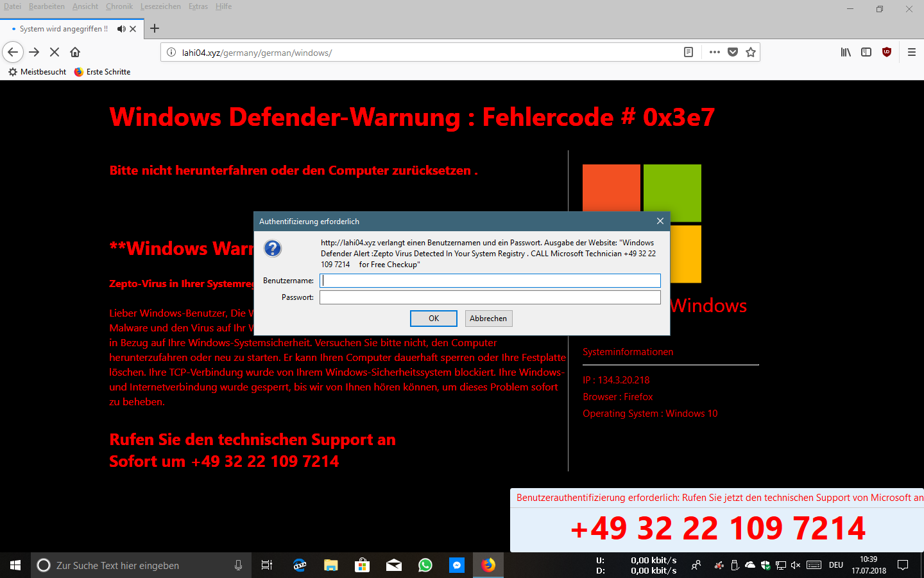
Task: Close the 'System wird angegriffen' tab
Action: click(x=133, y=29)
